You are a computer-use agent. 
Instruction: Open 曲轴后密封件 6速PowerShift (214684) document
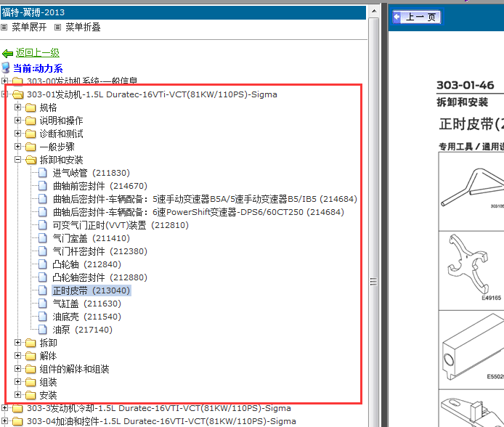[198, 212]
